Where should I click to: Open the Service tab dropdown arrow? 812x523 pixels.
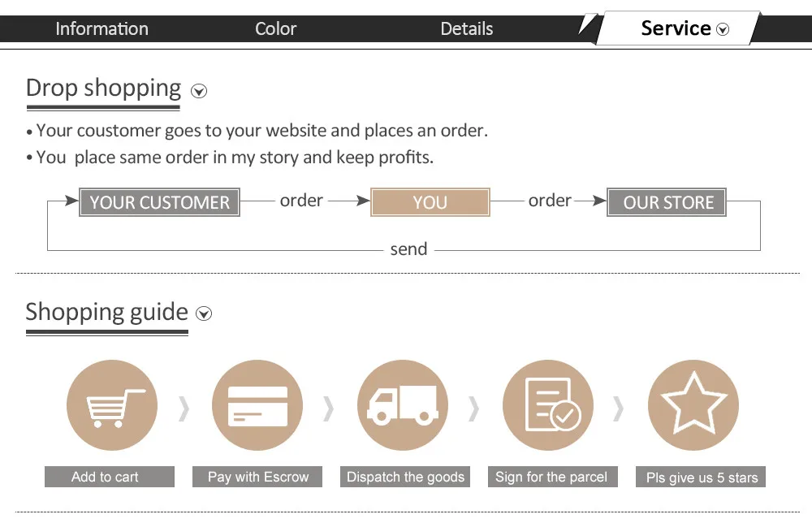[723, 29]
